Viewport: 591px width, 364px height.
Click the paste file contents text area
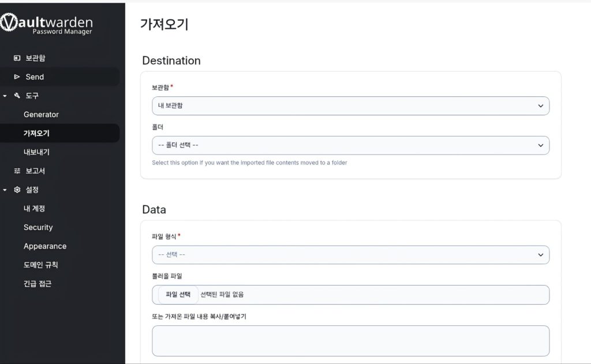350,341
